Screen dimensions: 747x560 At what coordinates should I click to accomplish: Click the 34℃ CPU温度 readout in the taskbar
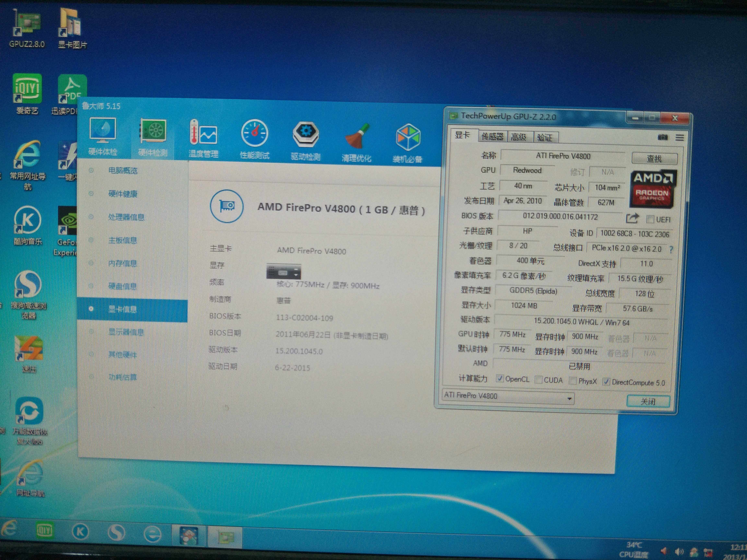(x=634, y=550)
